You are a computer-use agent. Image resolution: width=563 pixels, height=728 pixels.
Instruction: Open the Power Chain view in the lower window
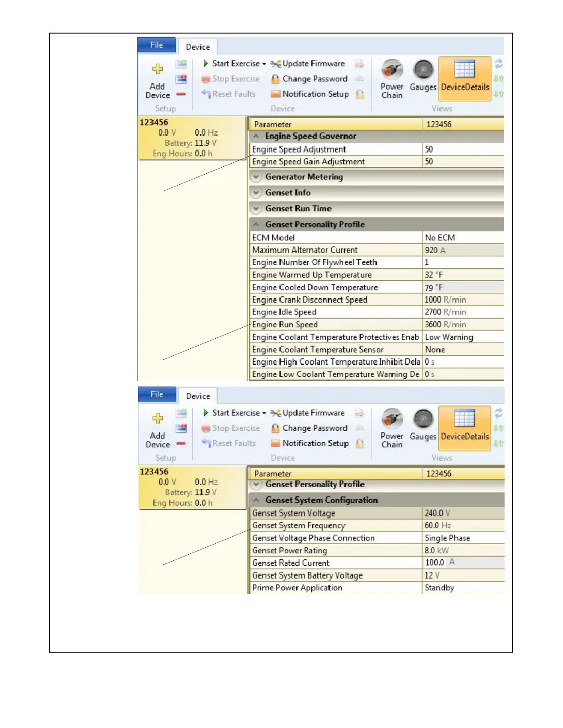point(392,428)
